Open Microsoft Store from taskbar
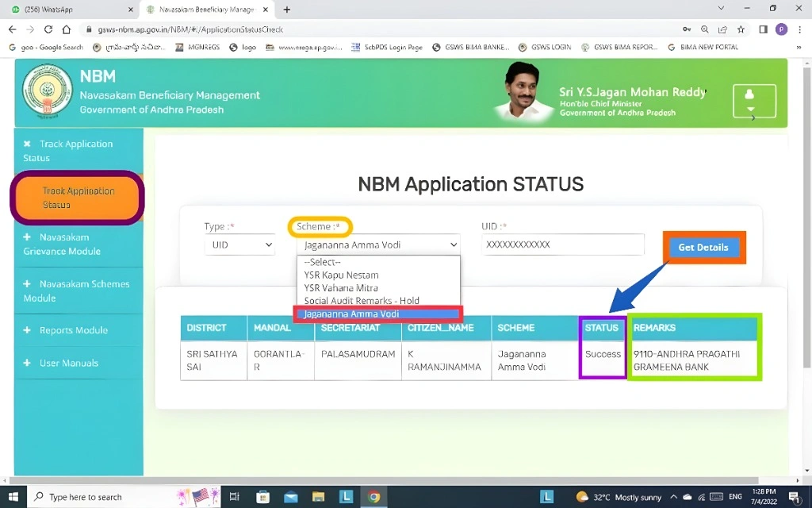 (262, 497)
